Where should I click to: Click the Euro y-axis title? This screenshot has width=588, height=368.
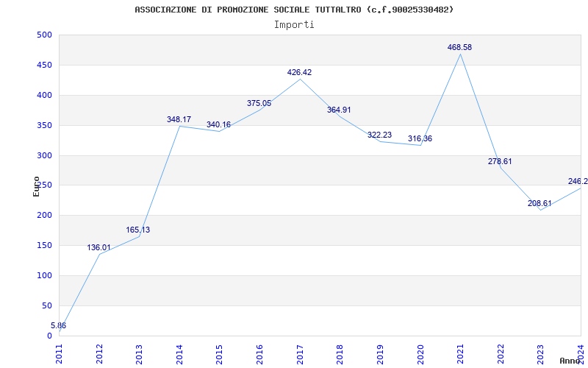[36, 186]
